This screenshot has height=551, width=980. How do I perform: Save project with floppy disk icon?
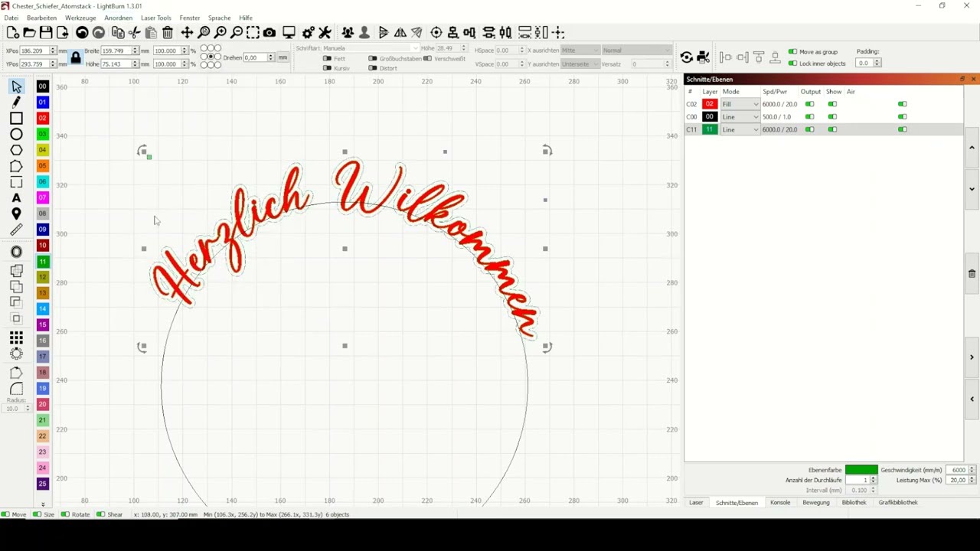coord(46,32)
